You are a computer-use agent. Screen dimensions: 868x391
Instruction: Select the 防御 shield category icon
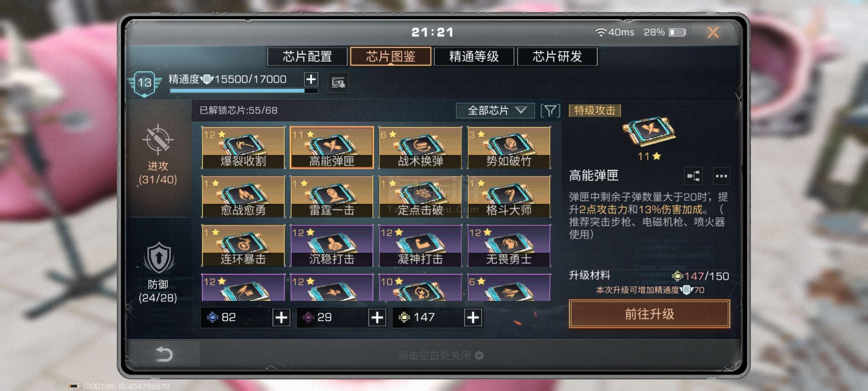[x=158, y=258]
